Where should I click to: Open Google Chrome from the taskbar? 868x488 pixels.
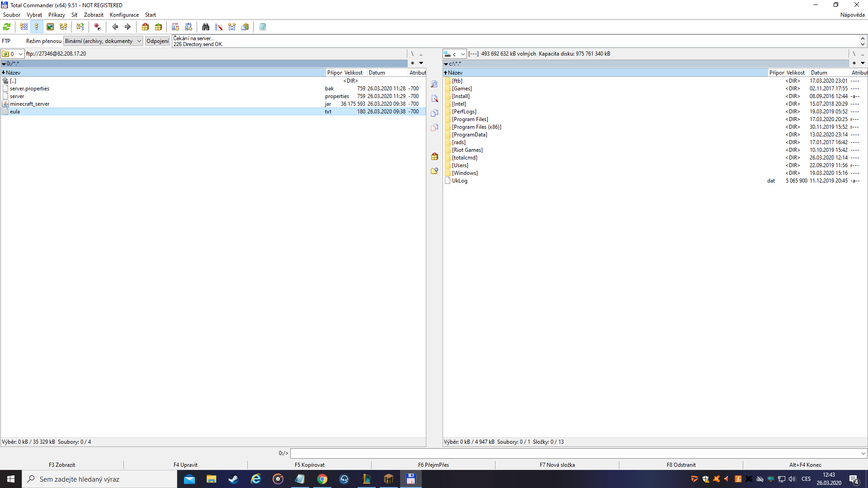pyautogui.click(x=322, y=479)
